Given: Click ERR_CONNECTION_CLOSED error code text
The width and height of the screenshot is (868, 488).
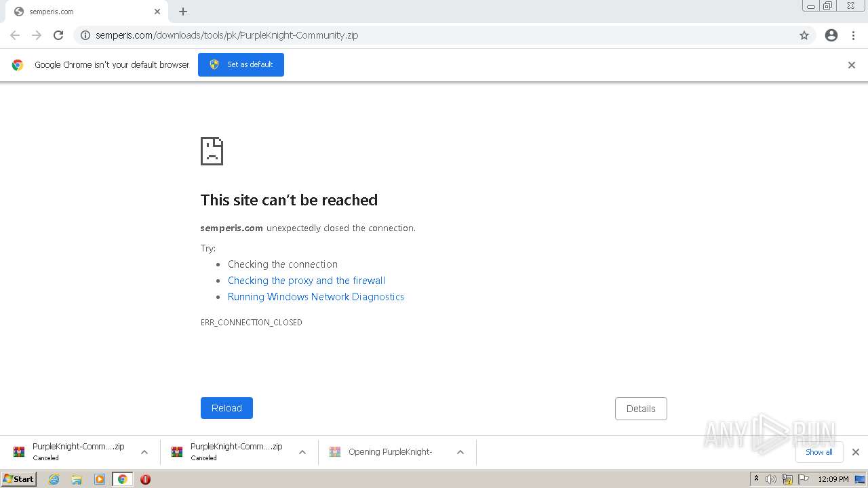Looking at the screenshot, I should click(x=252, y=323).
